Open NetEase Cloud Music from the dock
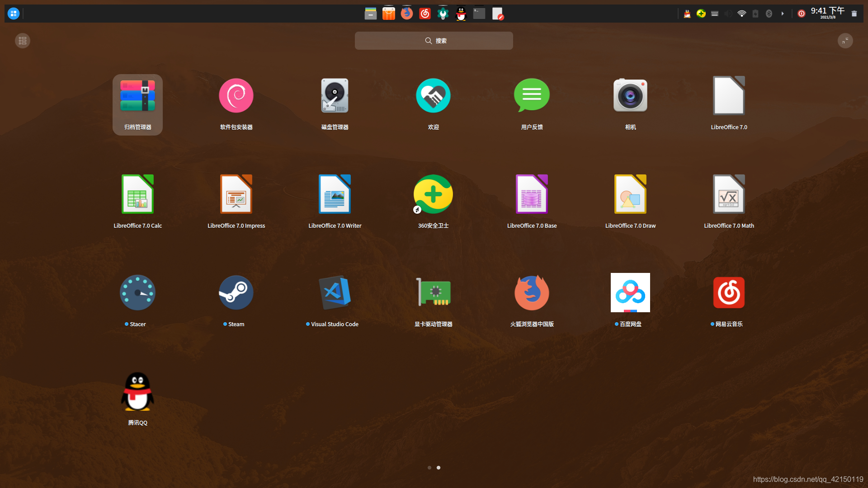The image size is (868, 488). 425,14
